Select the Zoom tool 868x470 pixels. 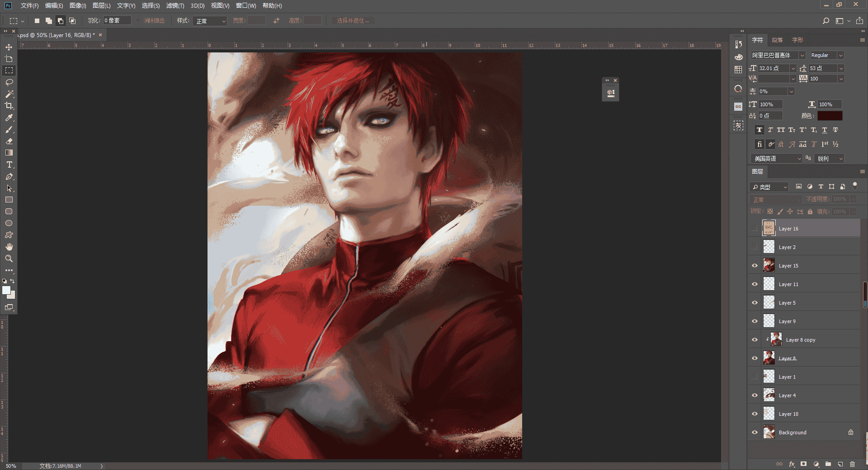click(x=9, y=258)
